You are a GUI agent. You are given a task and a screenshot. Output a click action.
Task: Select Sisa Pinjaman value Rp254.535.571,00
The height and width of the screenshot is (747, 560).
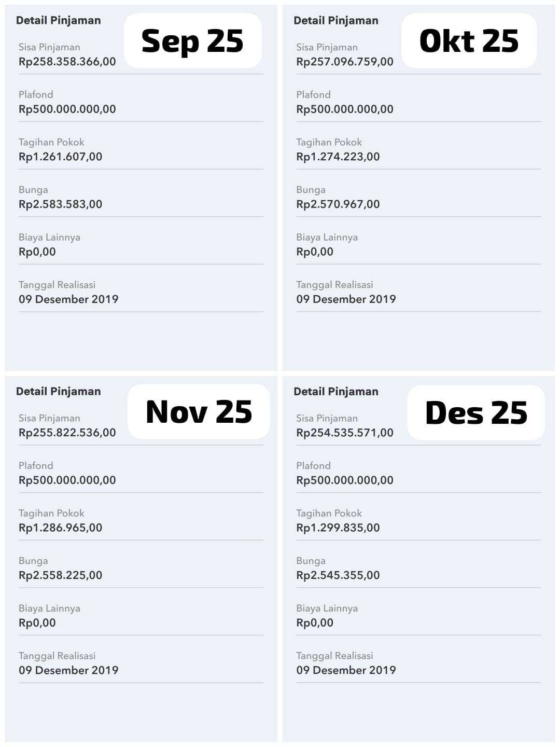(x=345, y=433)
